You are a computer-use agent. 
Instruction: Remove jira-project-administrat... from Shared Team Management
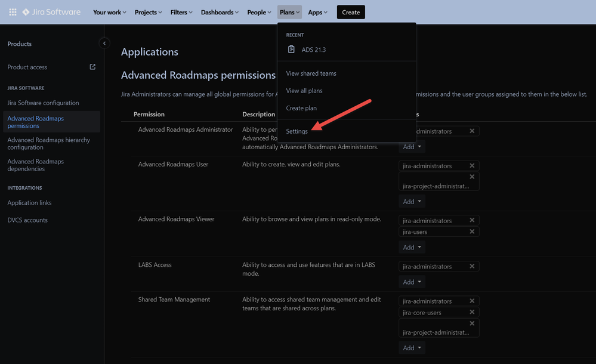point(472,323)
